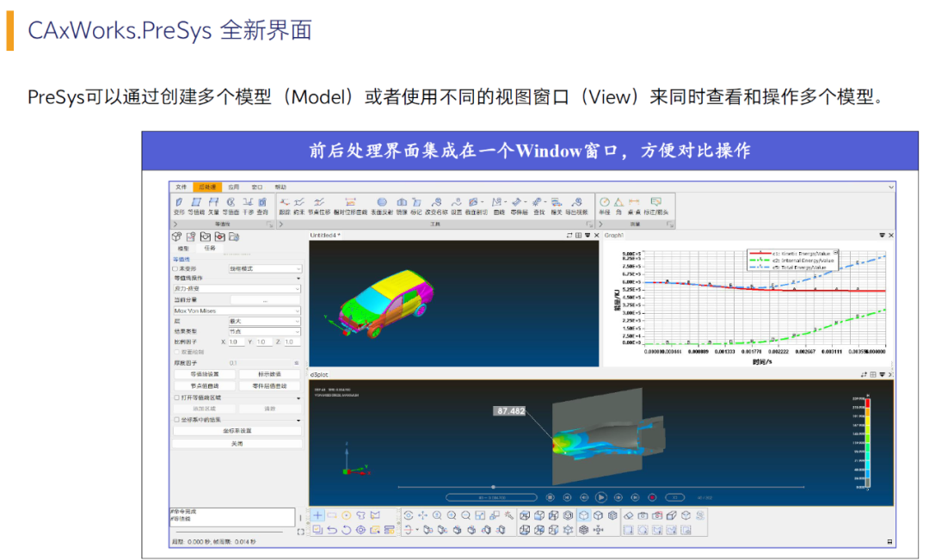Open the 层 layer dropdown
Screen dimensions: 929x560
pos(265,321)
